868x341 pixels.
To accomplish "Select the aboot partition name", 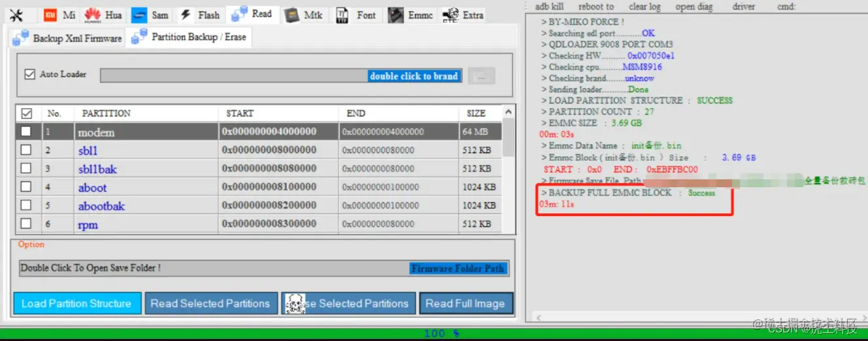I will point(92,188).
